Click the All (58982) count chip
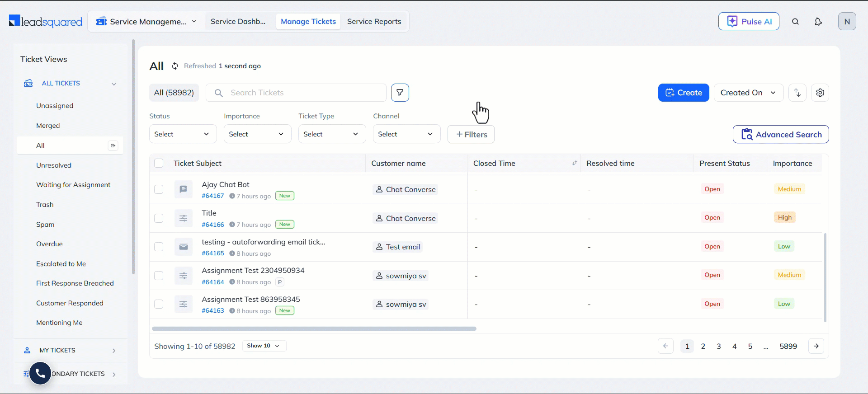The width and height of the screenshot is (868, 394). 174,93
